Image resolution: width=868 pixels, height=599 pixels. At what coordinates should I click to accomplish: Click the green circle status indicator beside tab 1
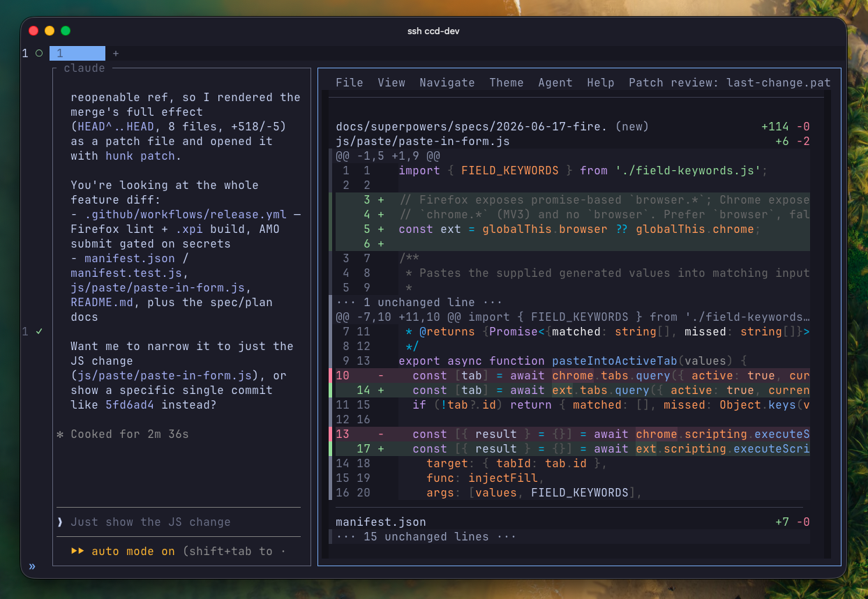point(39,53)
